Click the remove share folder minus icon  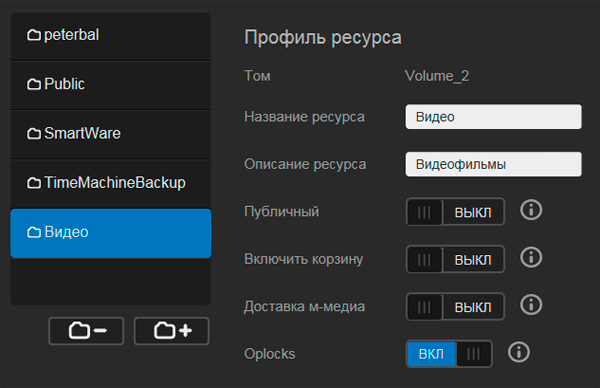point(86,331)
